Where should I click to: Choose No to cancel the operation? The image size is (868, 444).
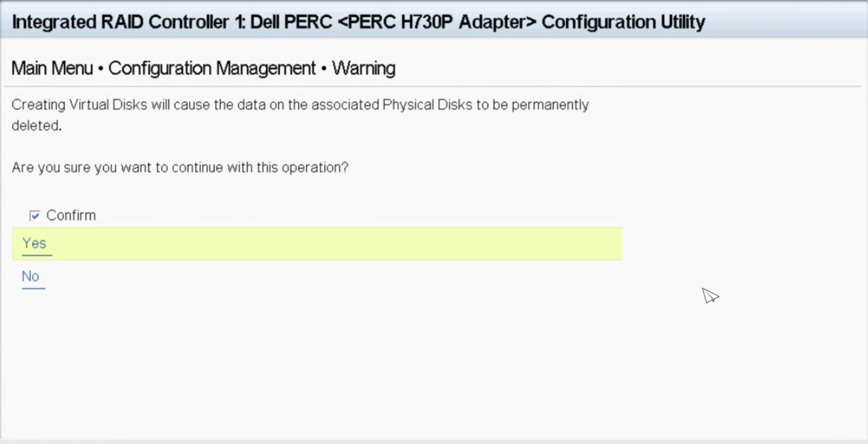30,277
